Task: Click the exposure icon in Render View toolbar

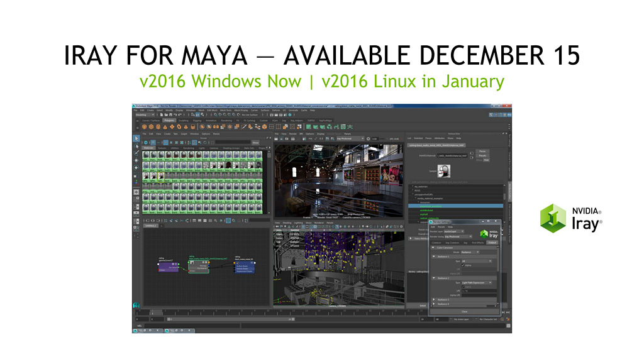Action: 368,139
